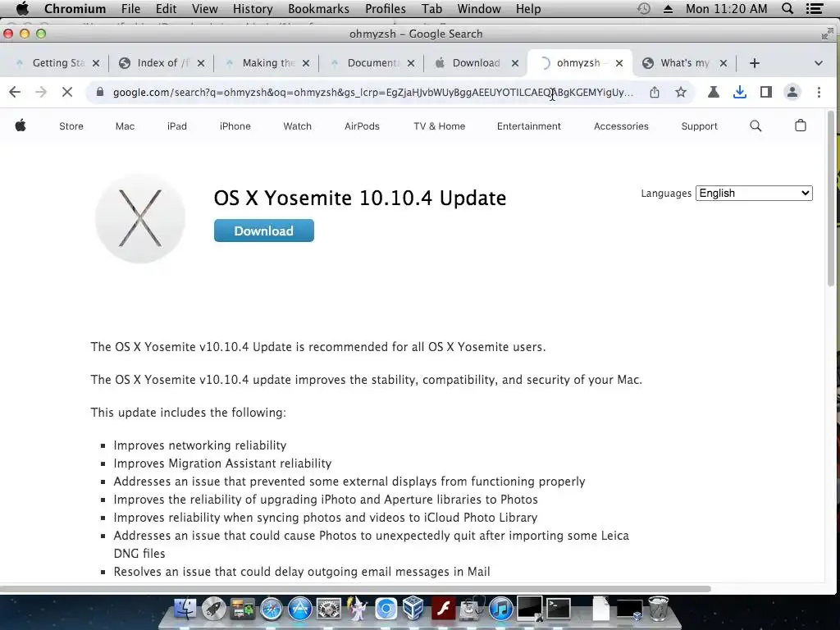This screenshot has width=840, height=630.
Task: Click the blue Download button
Action: coord(264,231)
